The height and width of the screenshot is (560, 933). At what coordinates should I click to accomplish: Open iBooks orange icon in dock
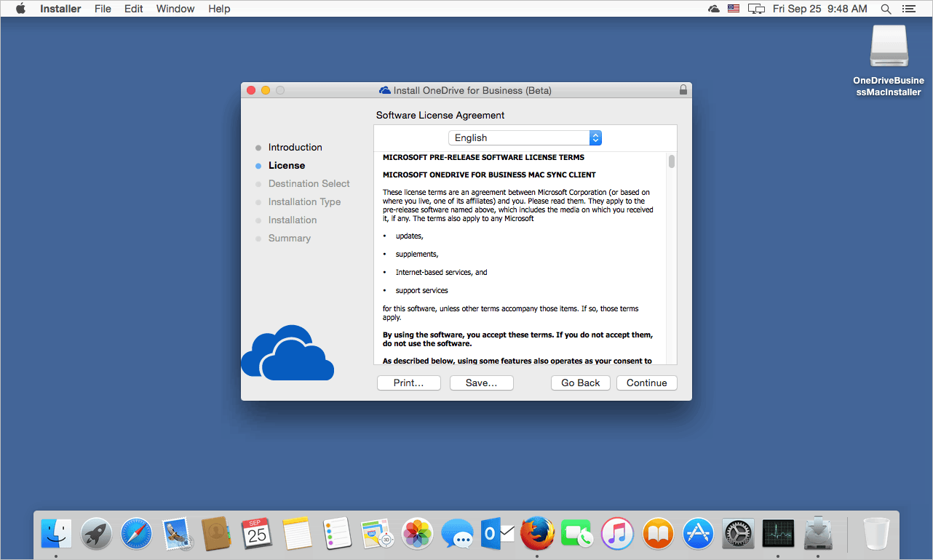(658, 534)
